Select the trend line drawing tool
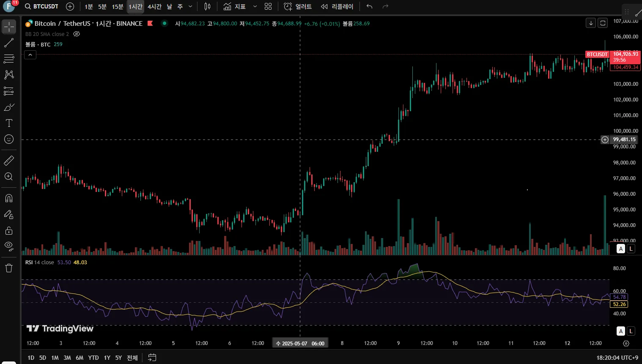This screenshot has height=364, width=642. [9, 43]
